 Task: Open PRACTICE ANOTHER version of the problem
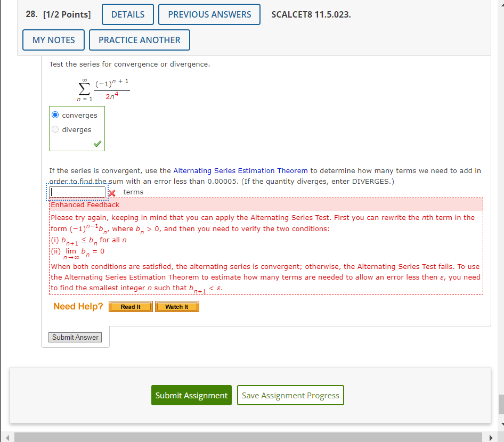click(139, 39)
